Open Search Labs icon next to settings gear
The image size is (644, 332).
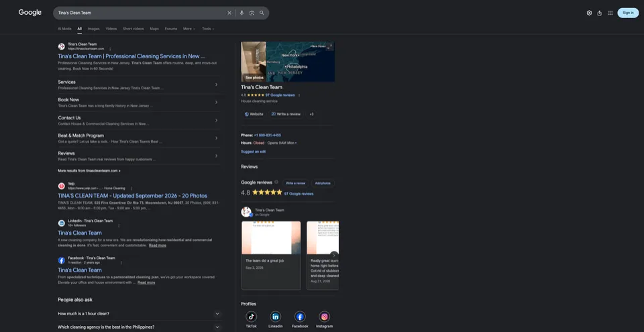click(600, 13)
